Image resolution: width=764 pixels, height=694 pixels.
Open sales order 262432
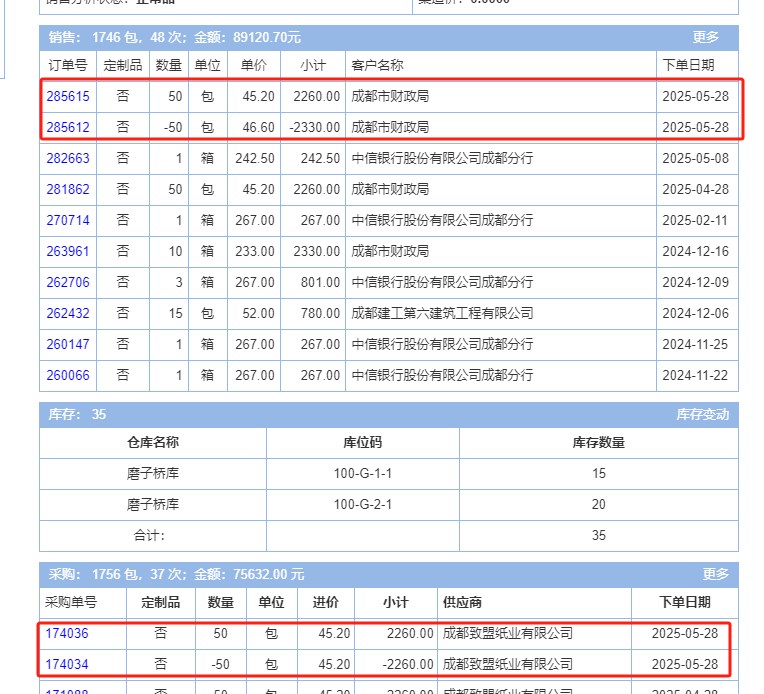(x=68, y=313)
